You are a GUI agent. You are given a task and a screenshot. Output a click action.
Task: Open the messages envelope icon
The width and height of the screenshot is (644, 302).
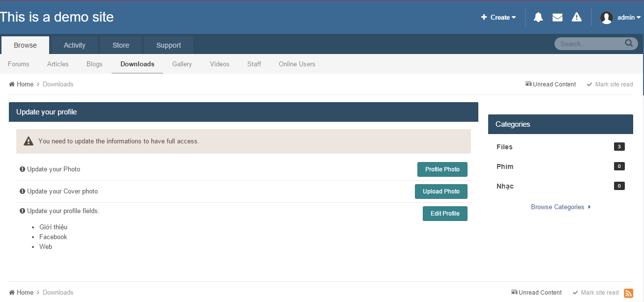557,18
